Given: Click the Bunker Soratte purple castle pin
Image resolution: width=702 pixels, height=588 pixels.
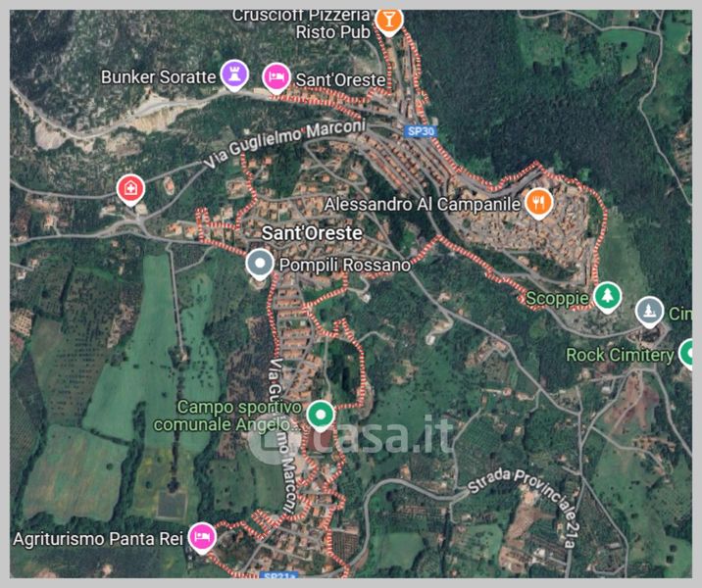Looking at the screenshot, I should point(234,74).
